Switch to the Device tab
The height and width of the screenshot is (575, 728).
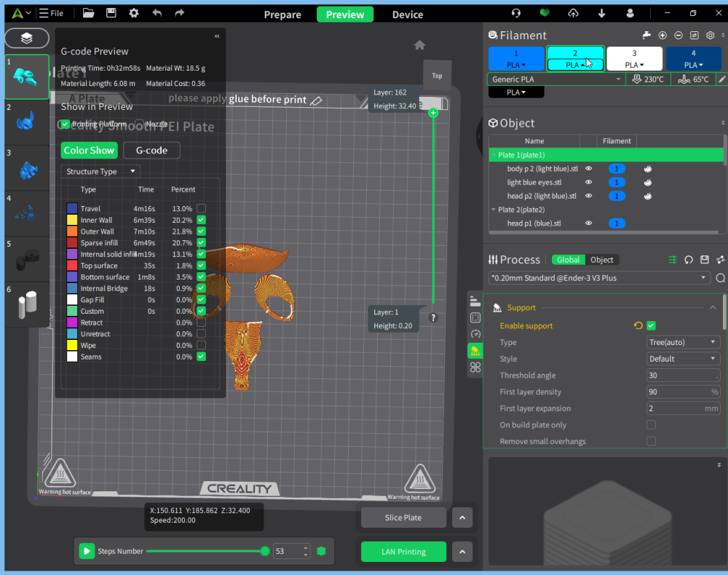click(x=407, y=15)
